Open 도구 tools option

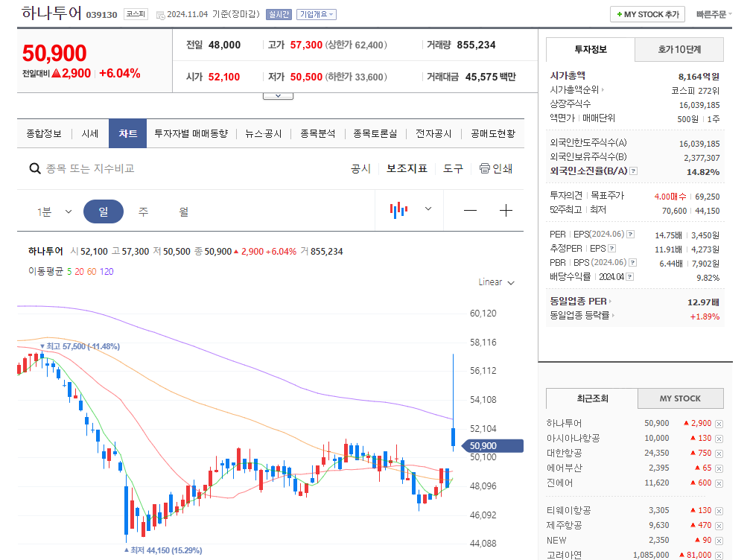coord(453,168)
